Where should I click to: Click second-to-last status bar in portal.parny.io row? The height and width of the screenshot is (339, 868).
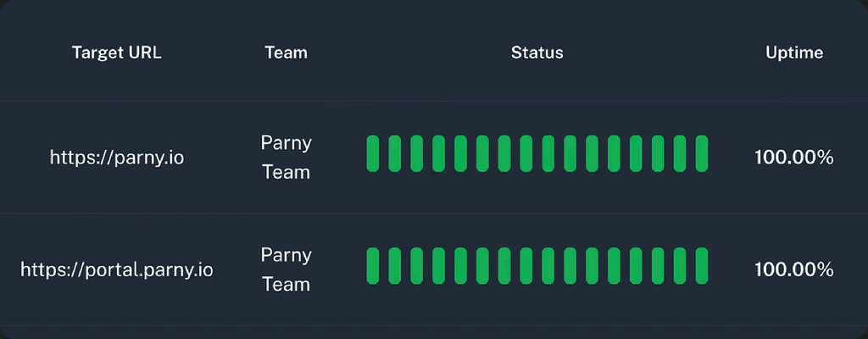[x=680, y=266]
